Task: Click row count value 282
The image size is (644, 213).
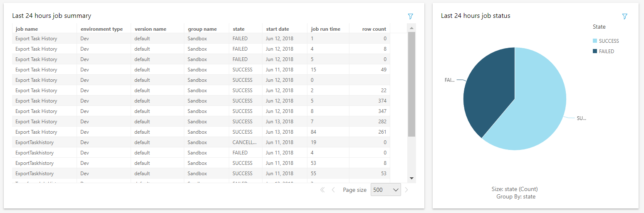Action: [x=382, y=122]
